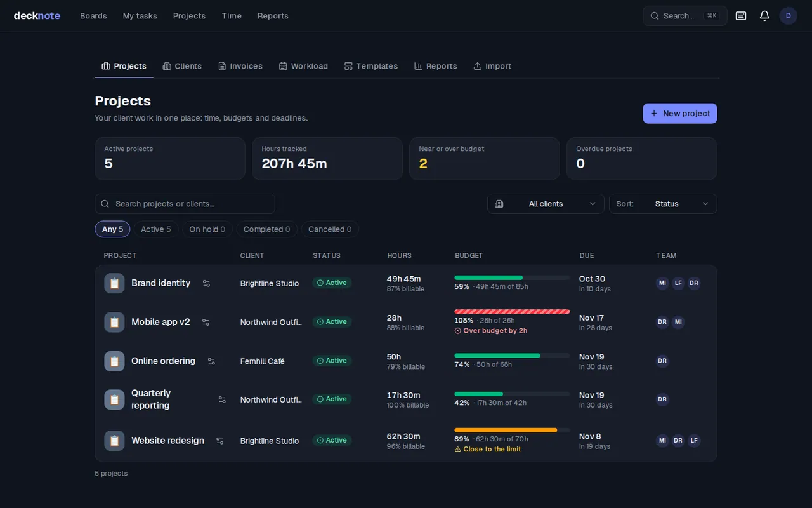
Task: Click Mobile app v2 over-budget striped bar
Action: pos(512,312)
